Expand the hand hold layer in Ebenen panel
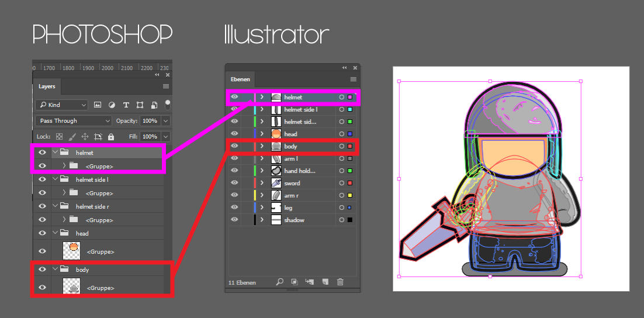This screenshot has height=318, width=644. 262,171
